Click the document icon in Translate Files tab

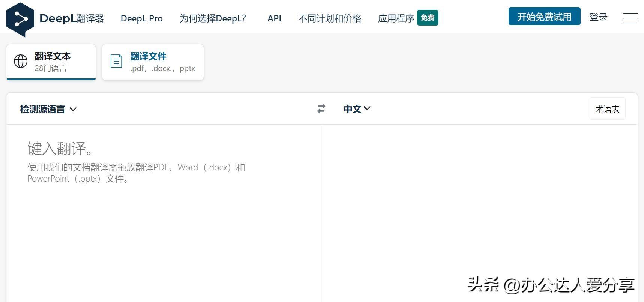pos(116,61)
